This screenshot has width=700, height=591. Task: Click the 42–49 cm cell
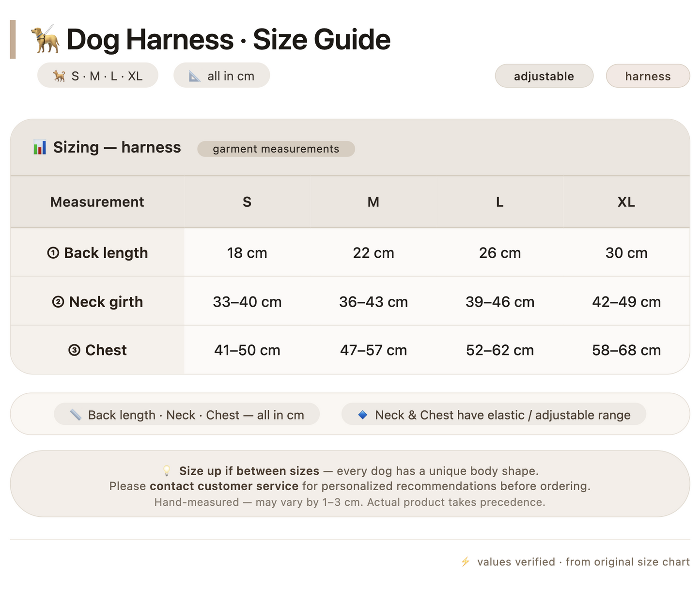[x=626, y=301]
